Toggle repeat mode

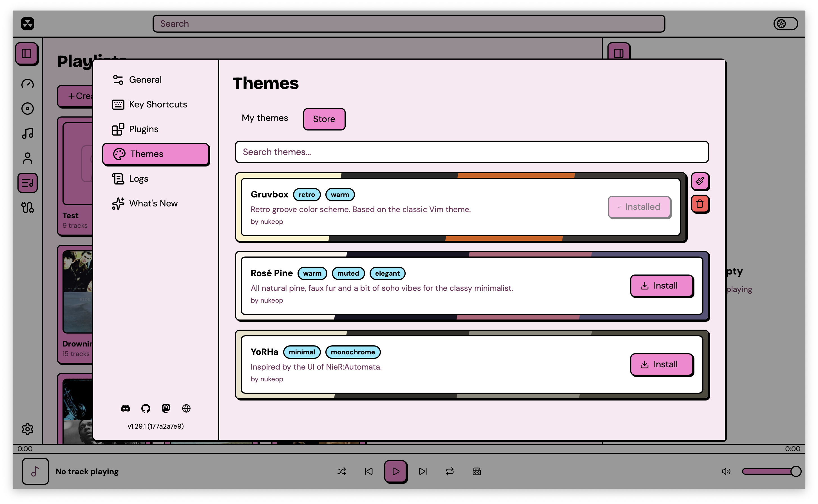449,471
